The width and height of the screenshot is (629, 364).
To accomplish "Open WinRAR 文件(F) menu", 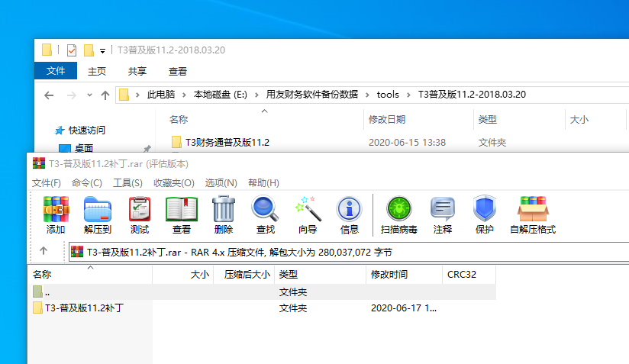I will point(47,183).
